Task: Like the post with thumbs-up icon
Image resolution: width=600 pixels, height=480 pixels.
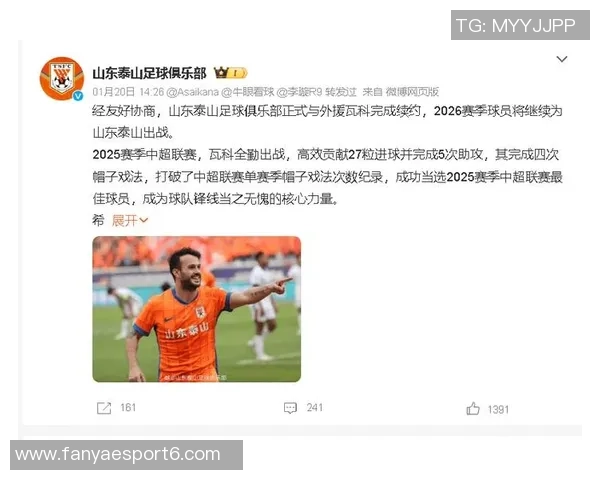Action: tap(473, 408)
